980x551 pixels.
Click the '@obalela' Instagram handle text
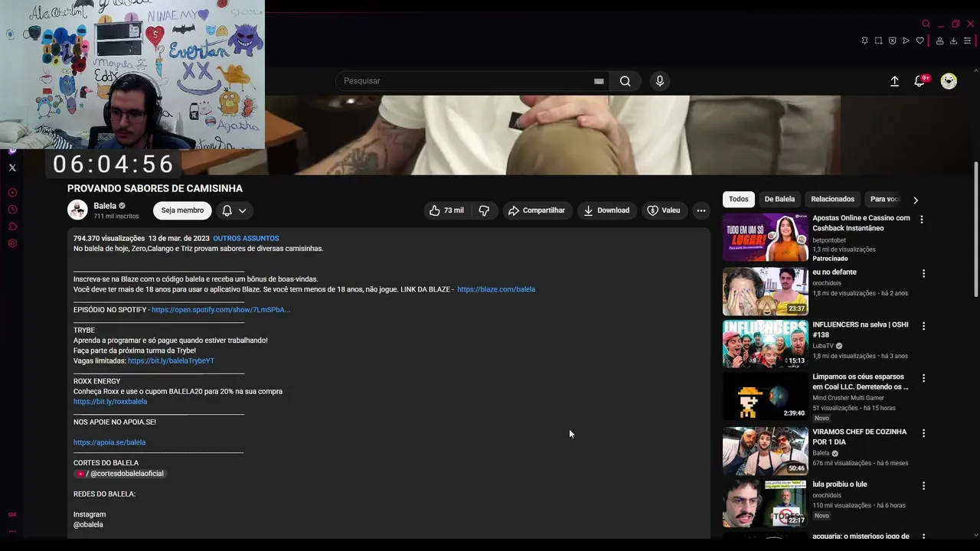88,525
